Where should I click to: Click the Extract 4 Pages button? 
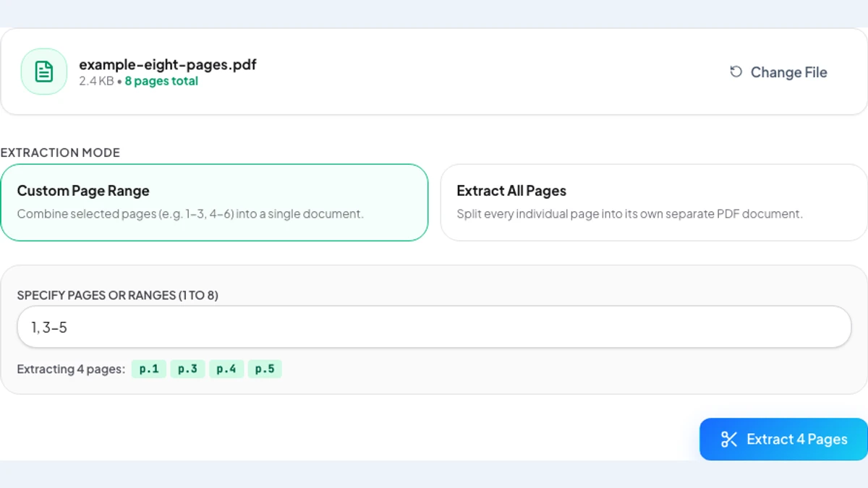coord(783,439)
